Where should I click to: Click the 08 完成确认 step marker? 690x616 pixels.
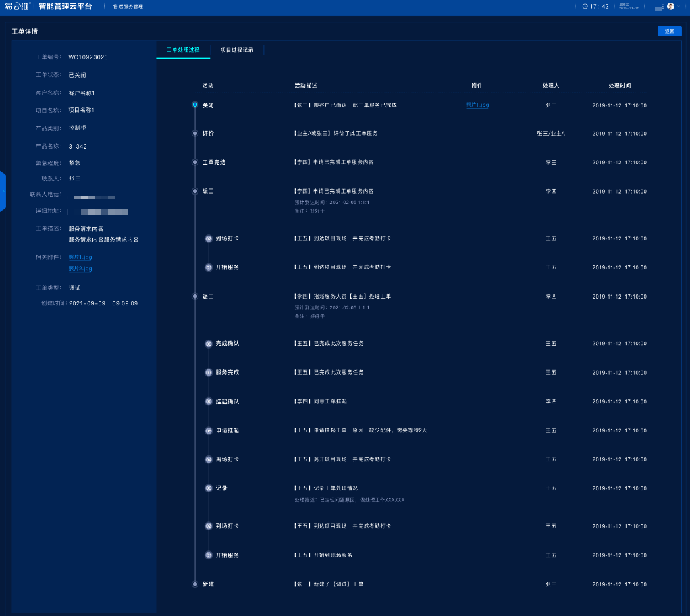coord(209,344)
